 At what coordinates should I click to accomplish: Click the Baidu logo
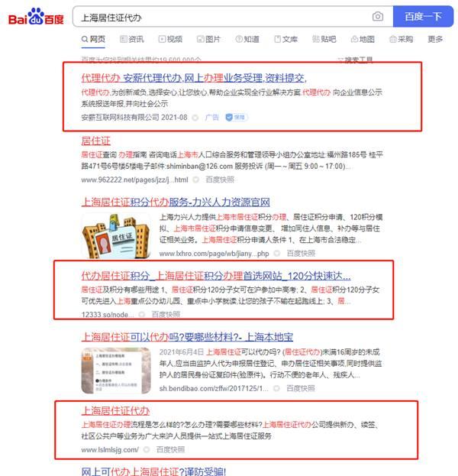(36, 17)
